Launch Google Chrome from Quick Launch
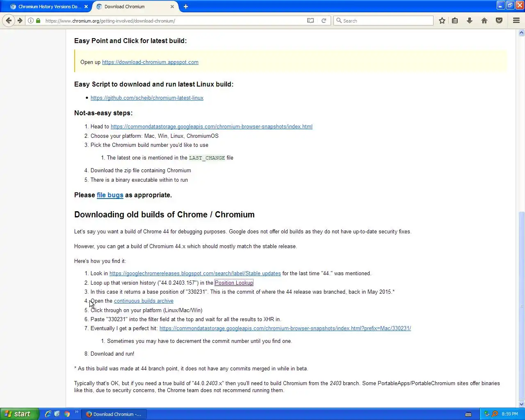Screen dimensions: 525x420 [x=67, y=414]
